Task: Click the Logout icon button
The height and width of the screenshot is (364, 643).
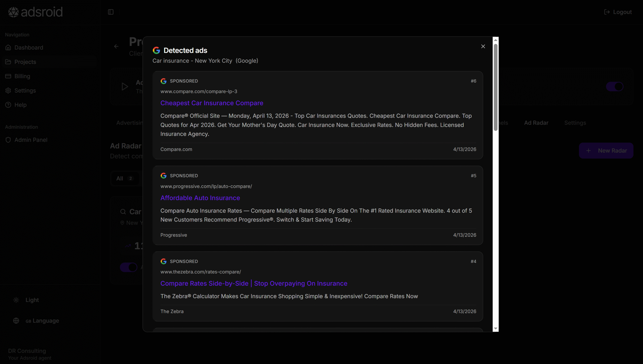Action: pos(618,12)
